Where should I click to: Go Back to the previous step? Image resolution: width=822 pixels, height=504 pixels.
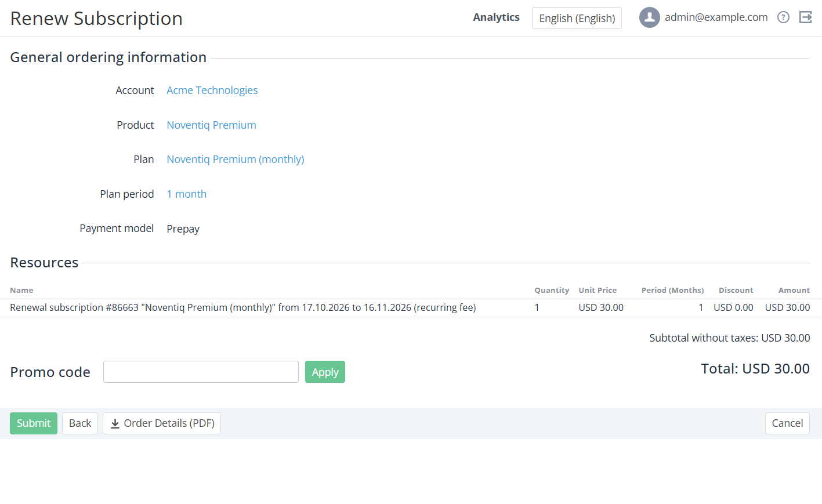pyautogui.click(x=80, y=423)
